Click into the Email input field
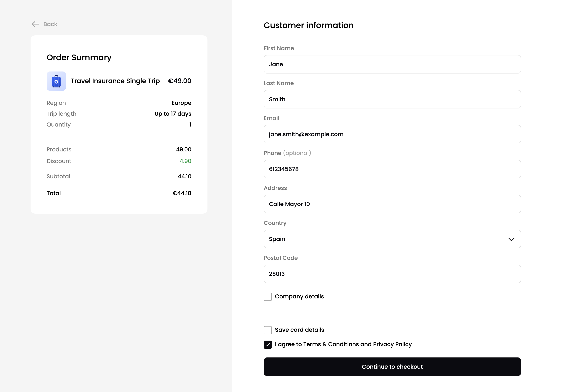Viewport: 579px width, 392px height. click(392, 134)
